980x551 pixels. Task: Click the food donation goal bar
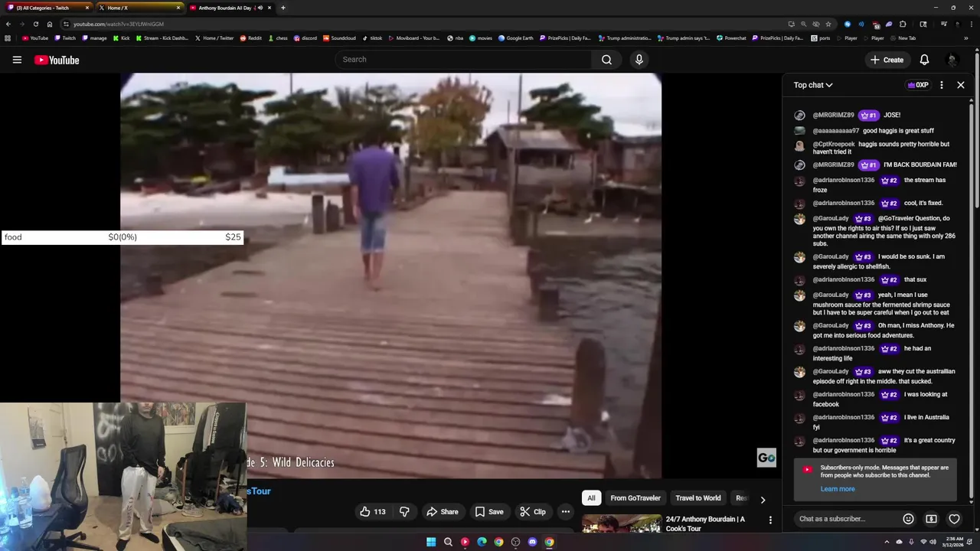coord(122,237)
